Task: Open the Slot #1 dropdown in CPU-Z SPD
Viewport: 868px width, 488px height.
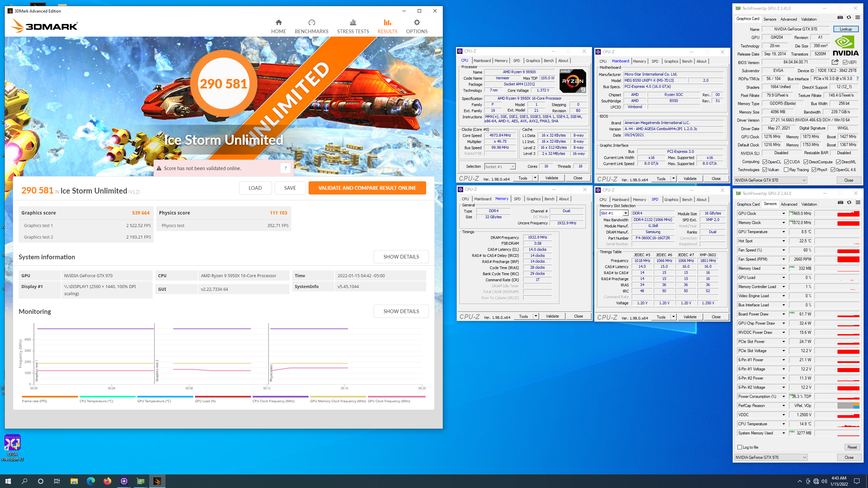Action: [614, 213]
